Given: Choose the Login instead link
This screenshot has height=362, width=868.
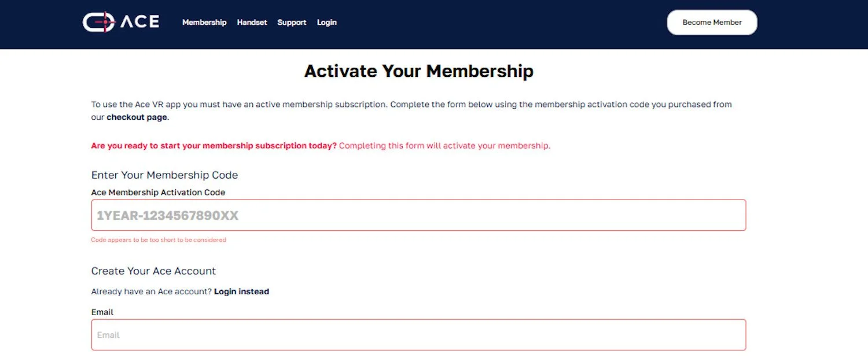Looking at the screenshot, I should click(x=241, y=291).
